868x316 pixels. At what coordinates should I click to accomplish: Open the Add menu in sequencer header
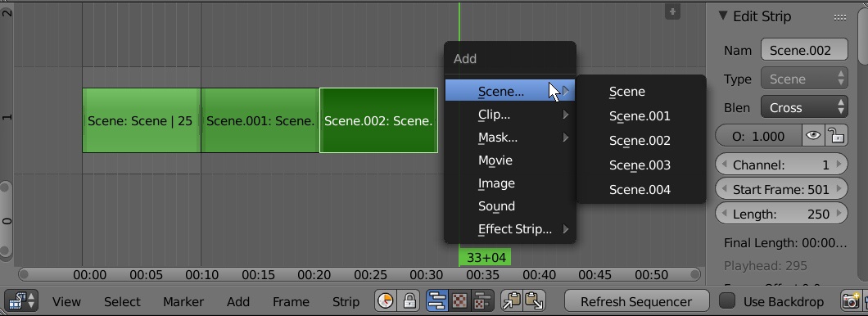(238, 301)
